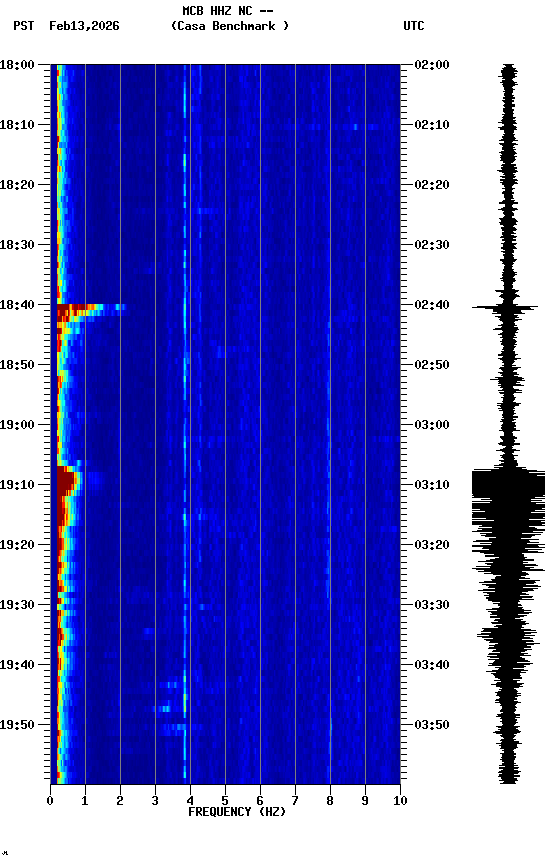Image resolution: width=552 pixels, height=864 pixels.
Task: Click the '10' frequency axis tick label
Action: point(400,801)
